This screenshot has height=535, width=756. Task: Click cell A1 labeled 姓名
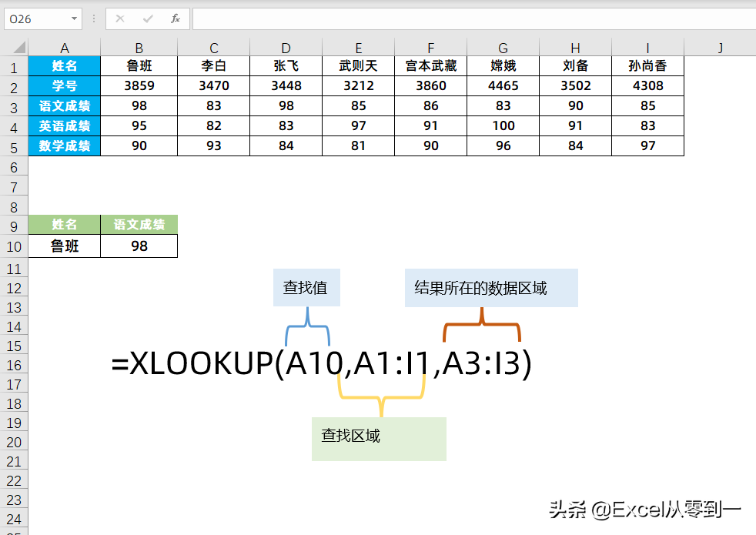point(64,66)
